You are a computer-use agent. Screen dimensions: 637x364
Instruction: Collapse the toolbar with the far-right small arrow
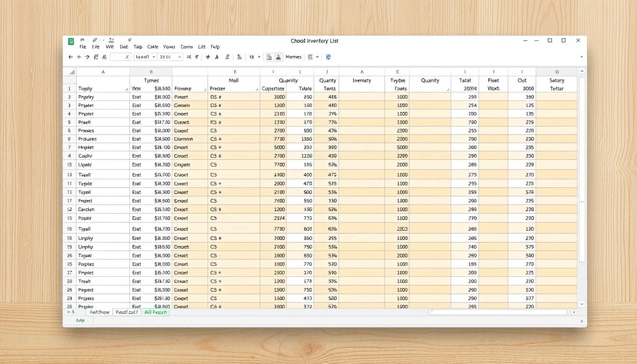coord(581,57)
